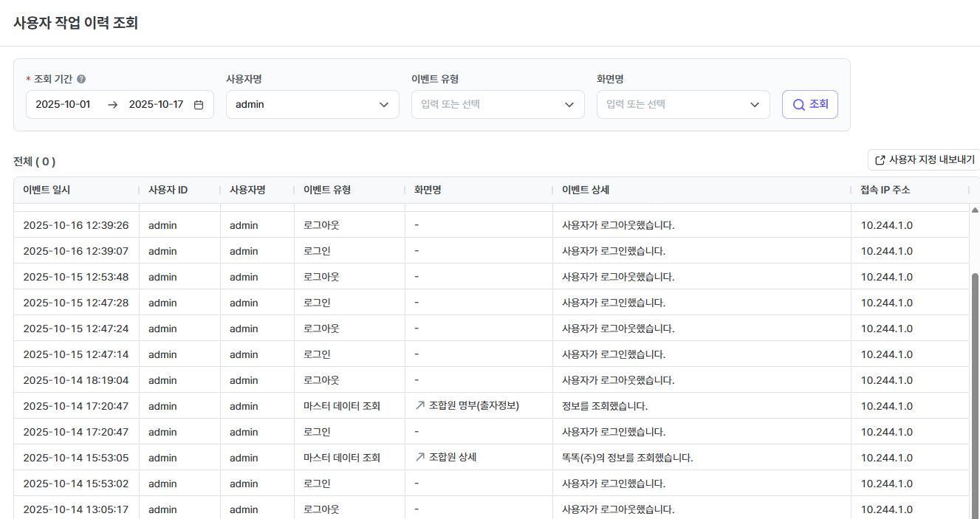Click the 이벤트 일시 column header
Screen dimensions: 980x519
(x=47, y=190)
